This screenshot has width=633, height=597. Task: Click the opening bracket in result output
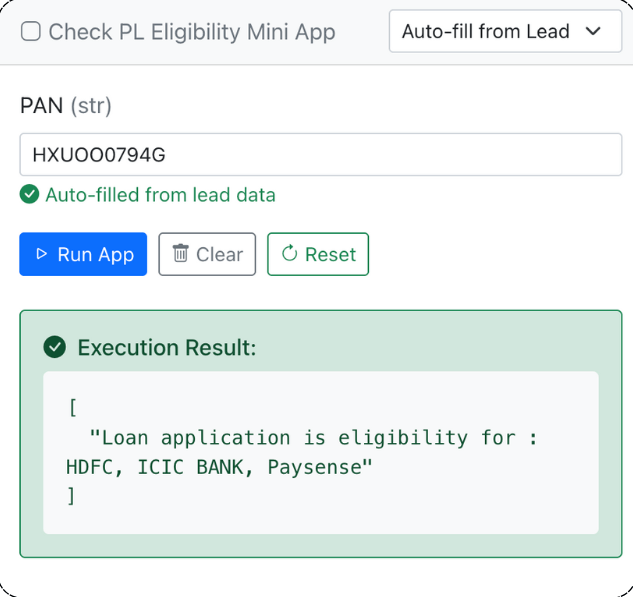coord(73,408)
